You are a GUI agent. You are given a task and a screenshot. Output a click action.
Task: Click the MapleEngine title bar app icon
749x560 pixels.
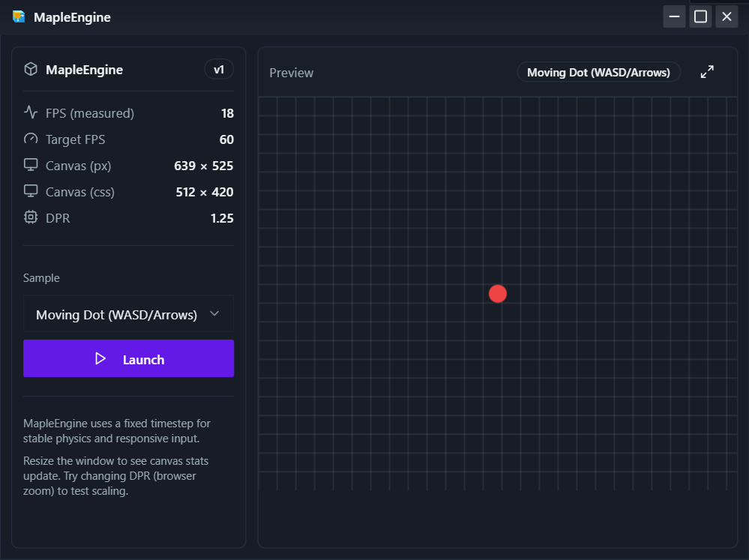pos(19,16)
